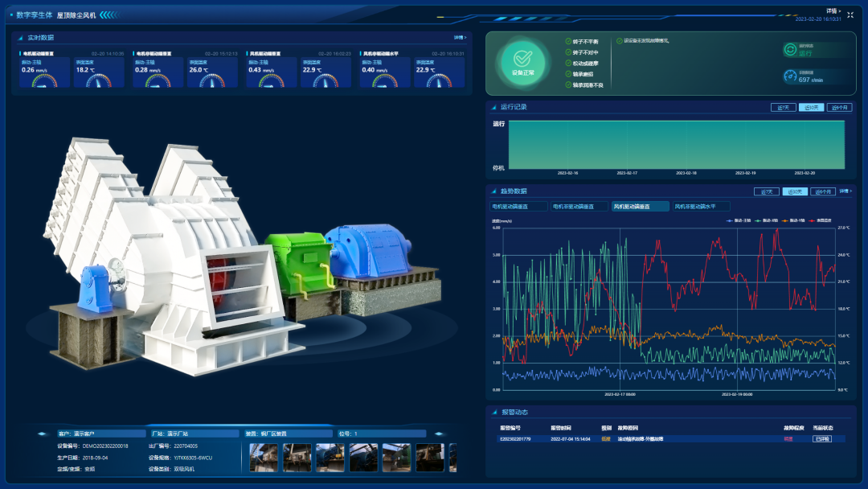868x489 pixels.
Task: Click the 设备正常 green checkmark status icon
Action: tap(522, 59)
